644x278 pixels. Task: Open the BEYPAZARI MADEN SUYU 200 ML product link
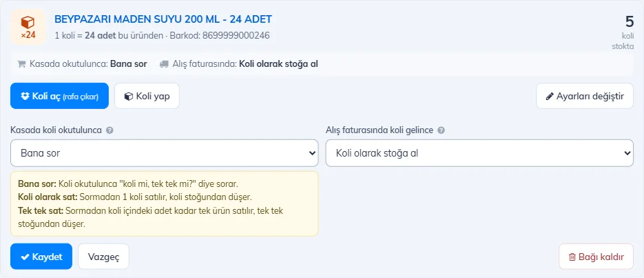tap(163, 19)
